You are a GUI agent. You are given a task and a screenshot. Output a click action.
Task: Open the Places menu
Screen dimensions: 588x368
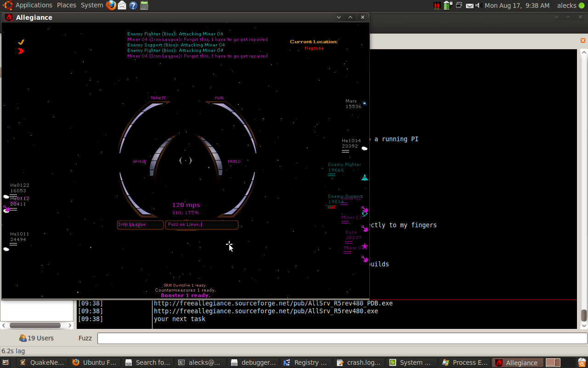pyautogui.click(x=67, y=6)
